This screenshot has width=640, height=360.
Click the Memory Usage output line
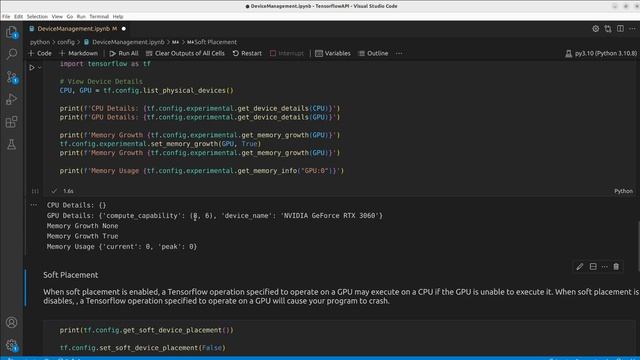click(x=122, y=247)
